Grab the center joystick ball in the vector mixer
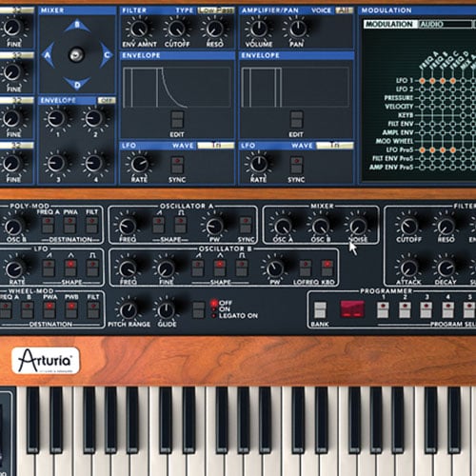The width and height of the screenshot is (476, 476). [76, 54]
